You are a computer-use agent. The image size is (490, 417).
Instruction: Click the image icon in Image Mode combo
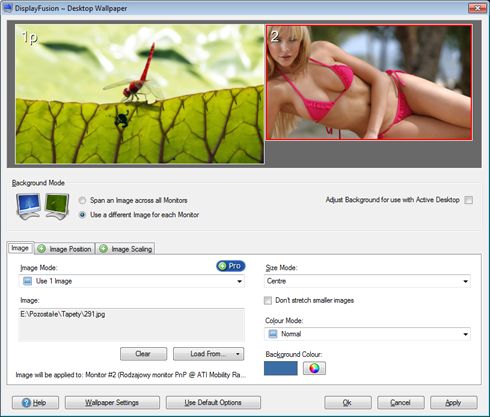27,281
